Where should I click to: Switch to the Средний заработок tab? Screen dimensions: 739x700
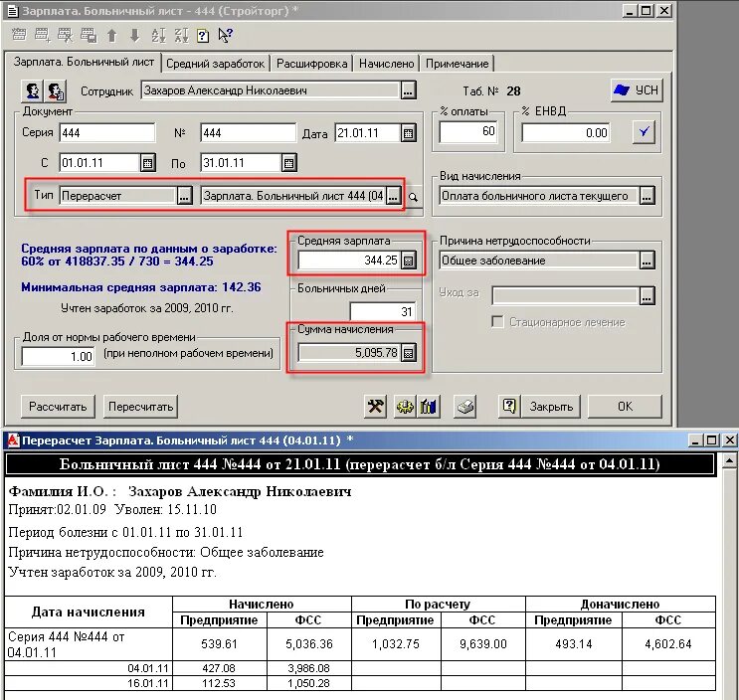215,64
